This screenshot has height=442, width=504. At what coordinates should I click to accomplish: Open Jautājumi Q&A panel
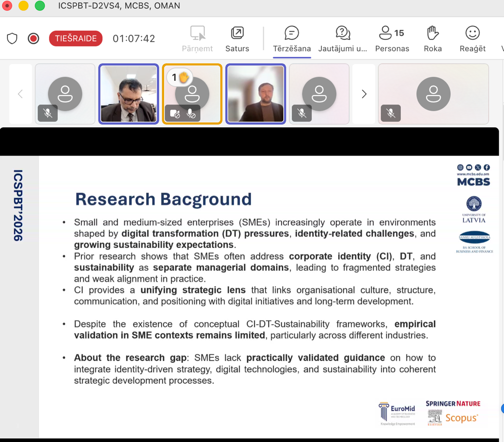click(342, 39)
